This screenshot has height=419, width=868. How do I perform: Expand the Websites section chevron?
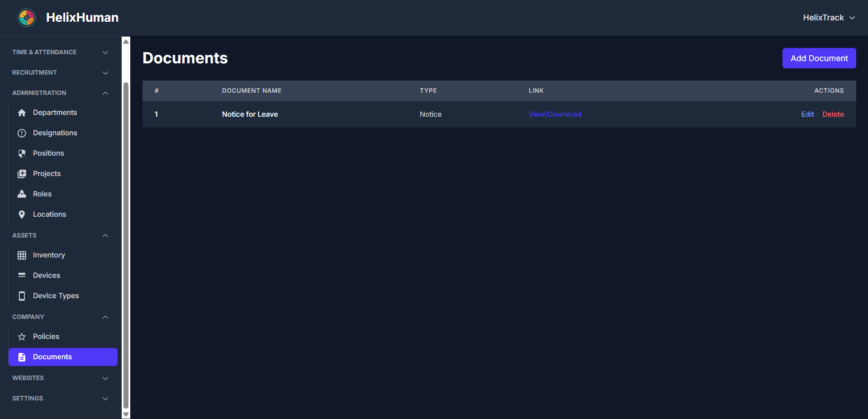click(105, 378)
